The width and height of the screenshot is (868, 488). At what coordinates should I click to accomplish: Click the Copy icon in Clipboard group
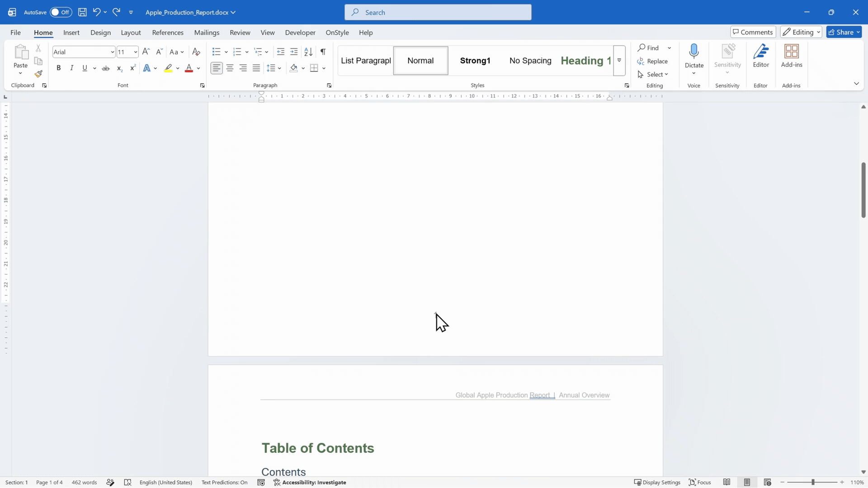pos(38,61)
